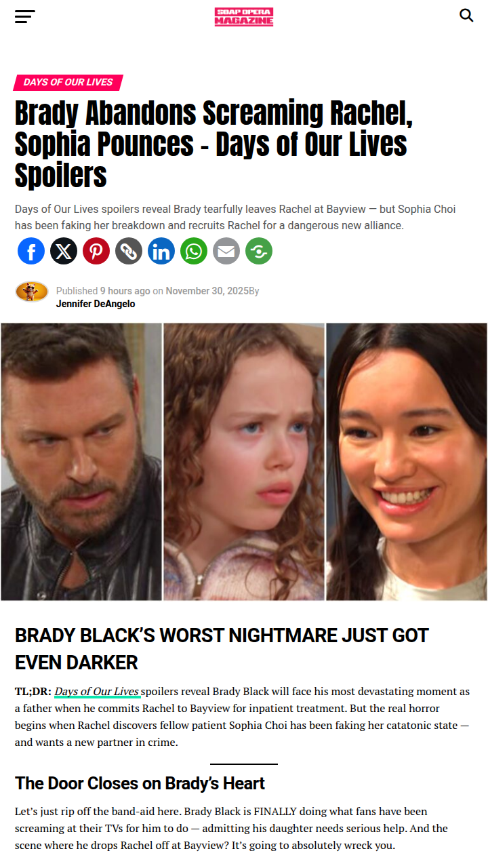Copy article link icon
Screen dimensions: 488x868
click(129, 251)
